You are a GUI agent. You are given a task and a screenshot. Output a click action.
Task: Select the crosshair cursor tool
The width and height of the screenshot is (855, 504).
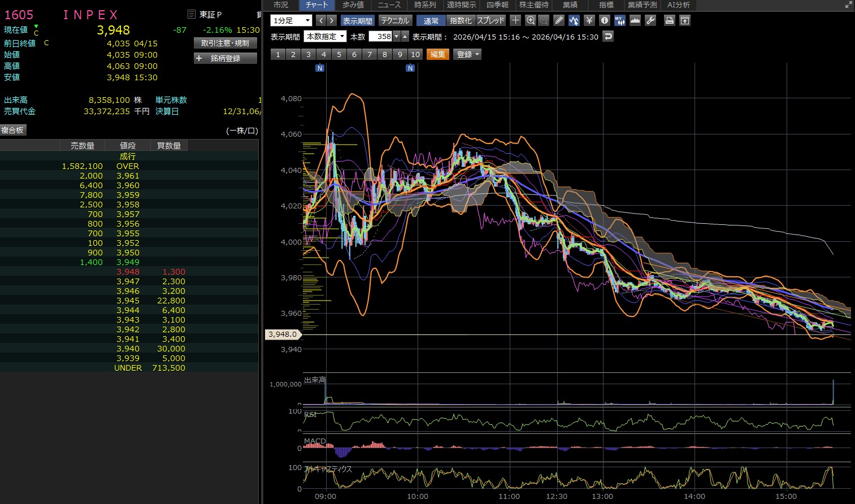[515, 20]
